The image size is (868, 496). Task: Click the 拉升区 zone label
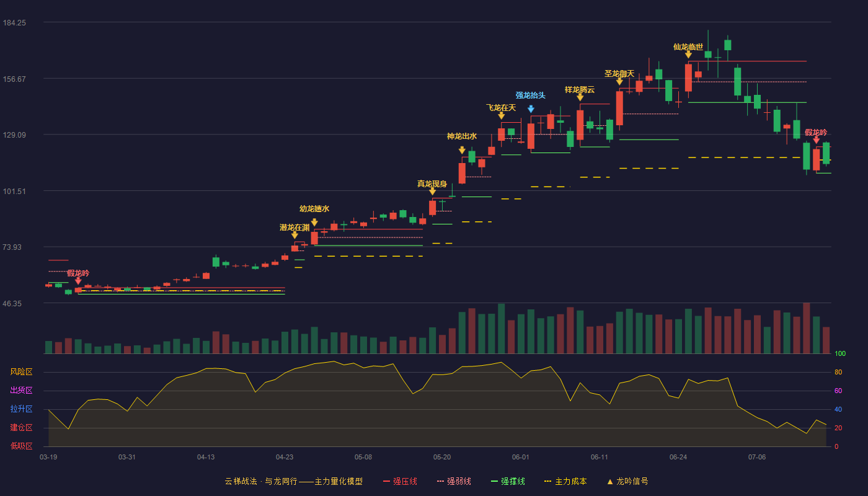22,409
